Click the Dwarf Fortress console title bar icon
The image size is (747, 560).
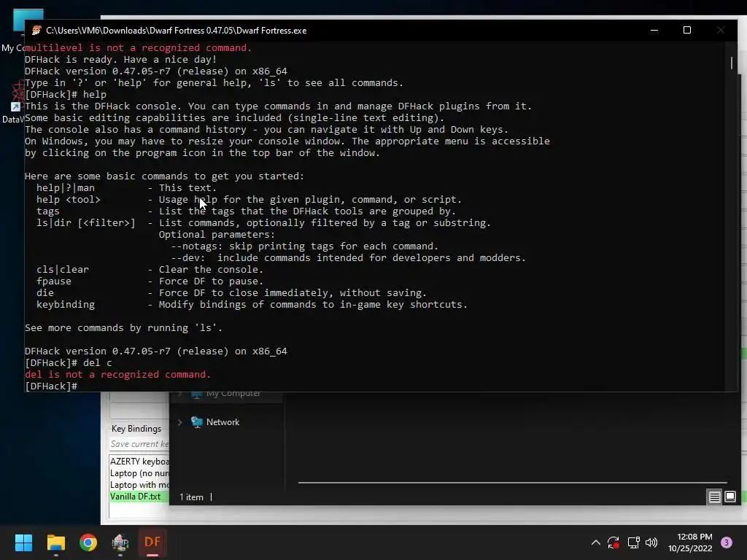[x=36, y=31]
